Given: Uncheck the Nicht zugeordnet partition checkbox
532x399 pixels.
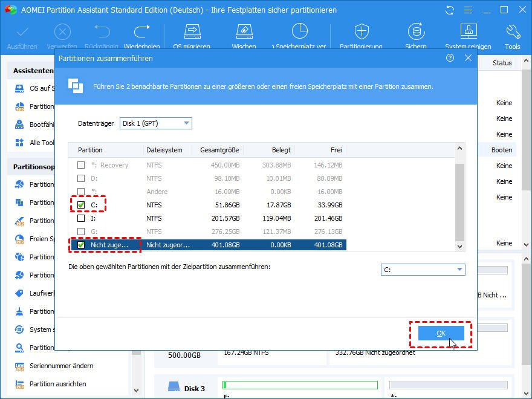Looking at the screenshot, I should (x=81, y=245).
